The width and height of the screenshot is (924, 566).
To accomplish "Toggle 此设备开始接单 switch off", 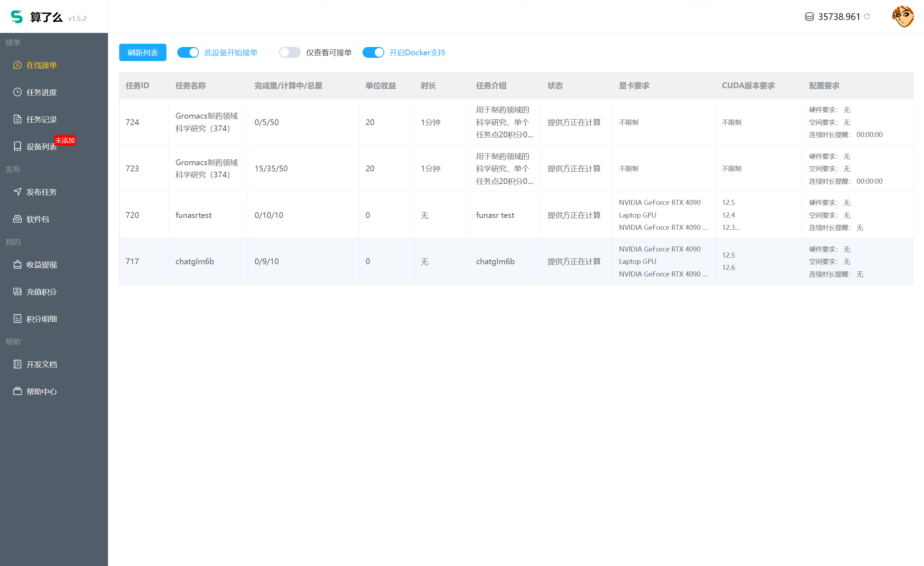I will [x=188, y=52].
